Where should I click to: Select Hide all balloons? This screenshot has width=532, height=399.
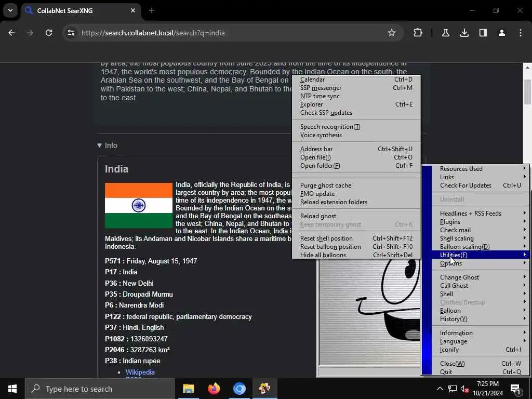pos(356,255)
